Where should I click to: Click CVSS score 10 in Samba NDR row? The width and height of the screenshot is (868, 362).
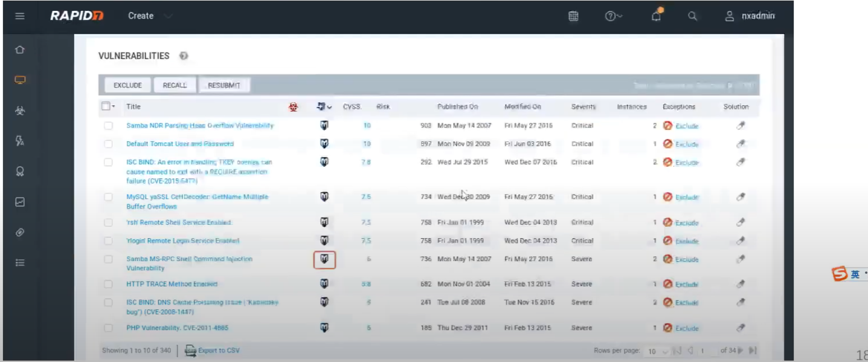click(x=367, y=126)
